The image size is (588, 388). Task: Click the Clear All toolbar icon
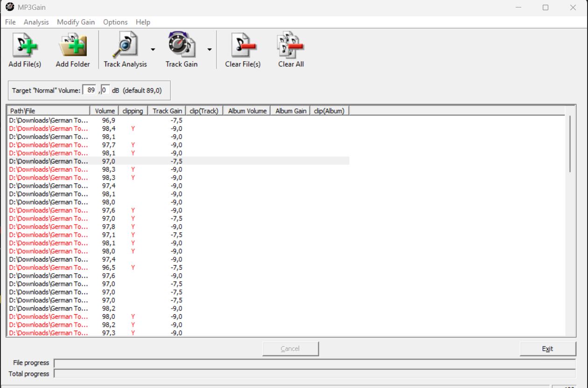pyautogui.click(x=291, y=46)
